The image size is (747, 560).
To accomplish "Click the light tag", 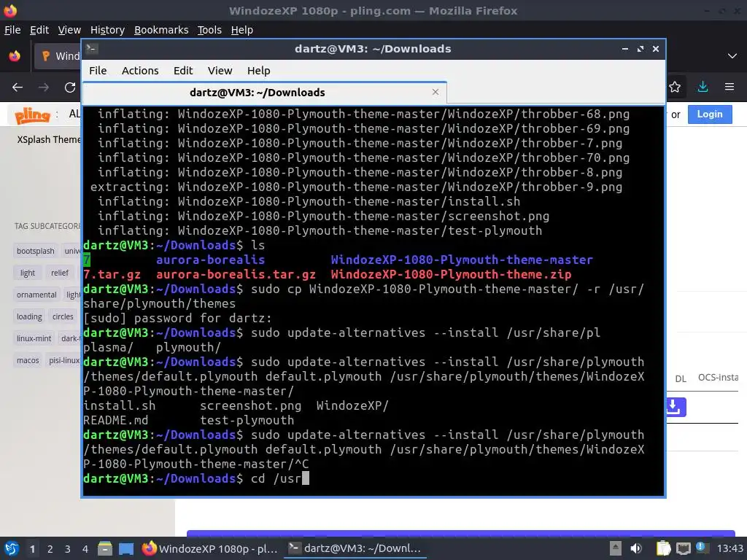I will coord(28,273).
